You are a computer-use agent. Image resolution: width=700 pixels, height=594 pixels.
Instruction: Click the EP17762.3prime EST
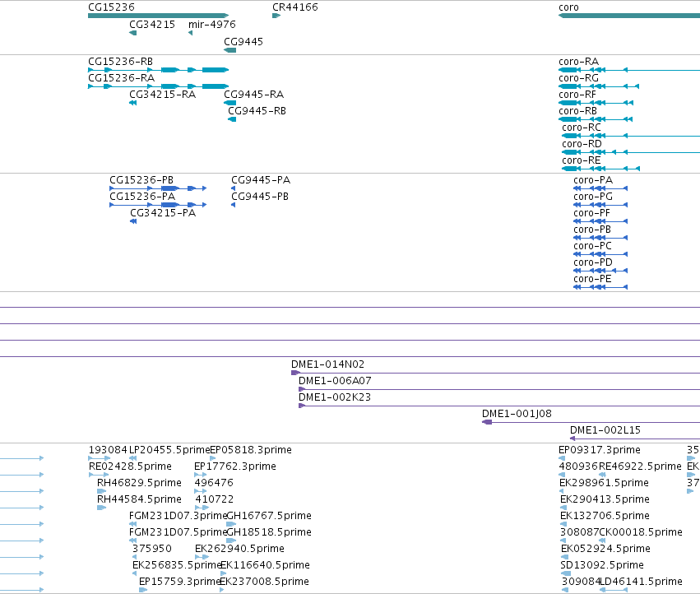201,475
